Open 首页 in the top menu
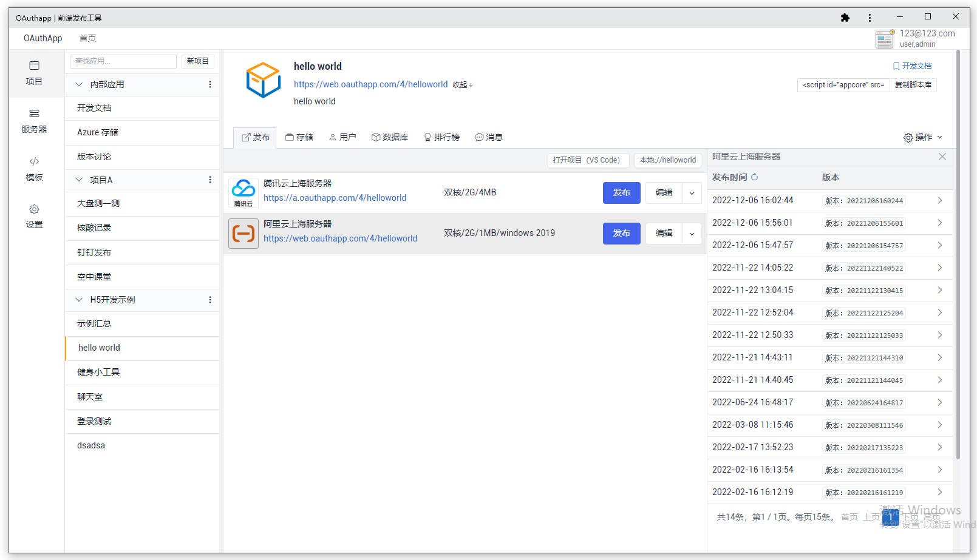 [x=87, y=38]
